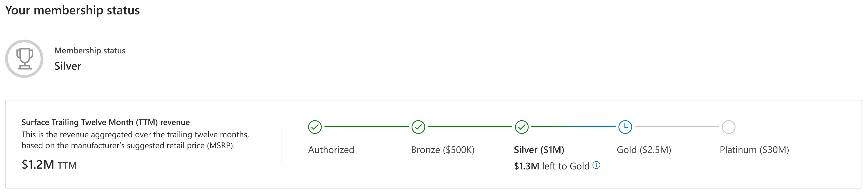Click the Authorized green checkmark icon
Screen dimensions: 868x193
click(x=315, y=127)
